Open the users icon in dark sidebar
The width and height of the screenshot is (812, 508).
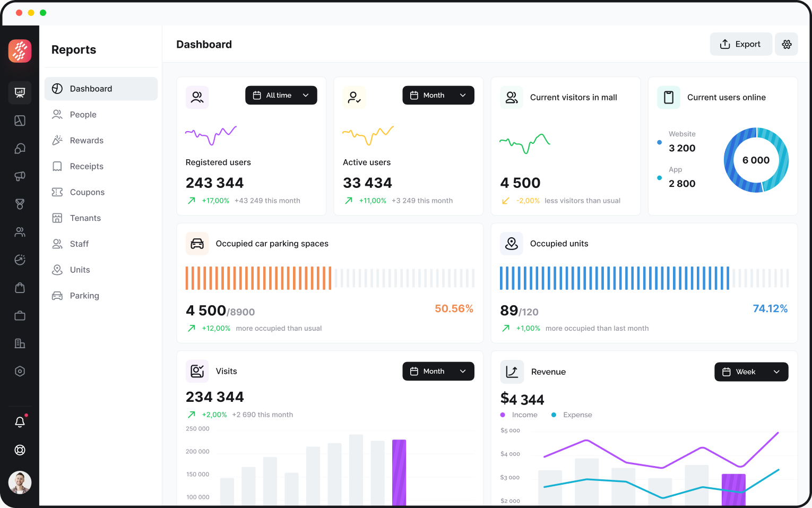tap(20, 232)
